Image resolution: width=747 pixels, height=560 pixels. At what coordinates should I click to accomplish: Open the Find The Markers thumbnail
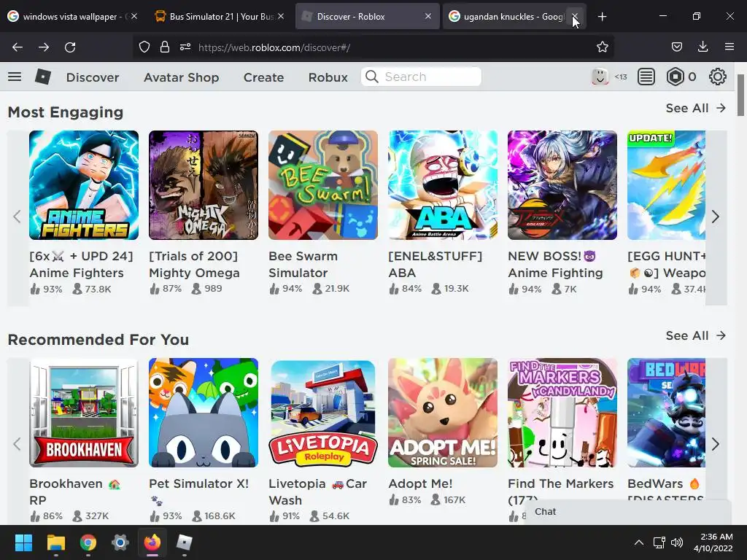coord(562,413)
